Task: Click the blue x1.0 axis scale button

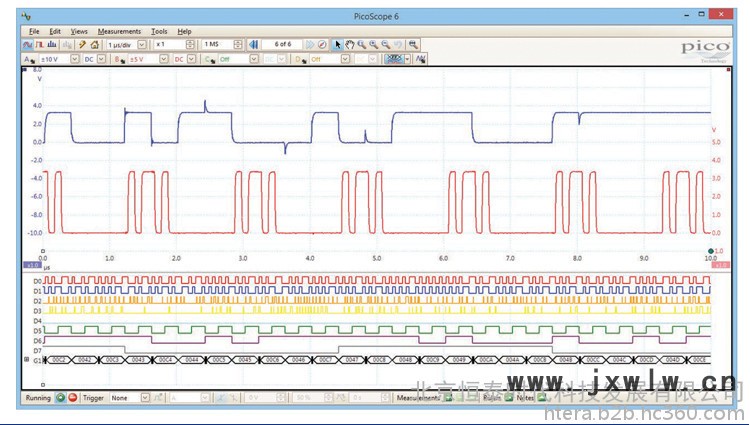Action: 32,265
